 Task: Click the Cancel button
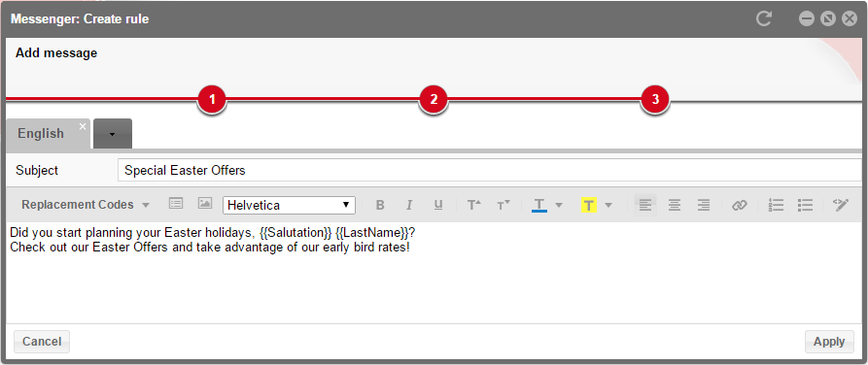42,342
